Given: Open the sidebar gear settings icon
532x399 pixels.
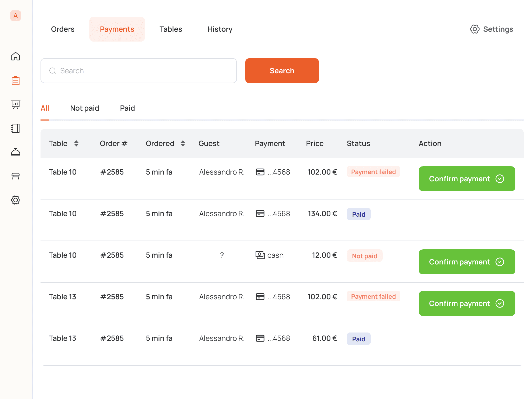Looking at the screenshot, I should pos(16,200).
